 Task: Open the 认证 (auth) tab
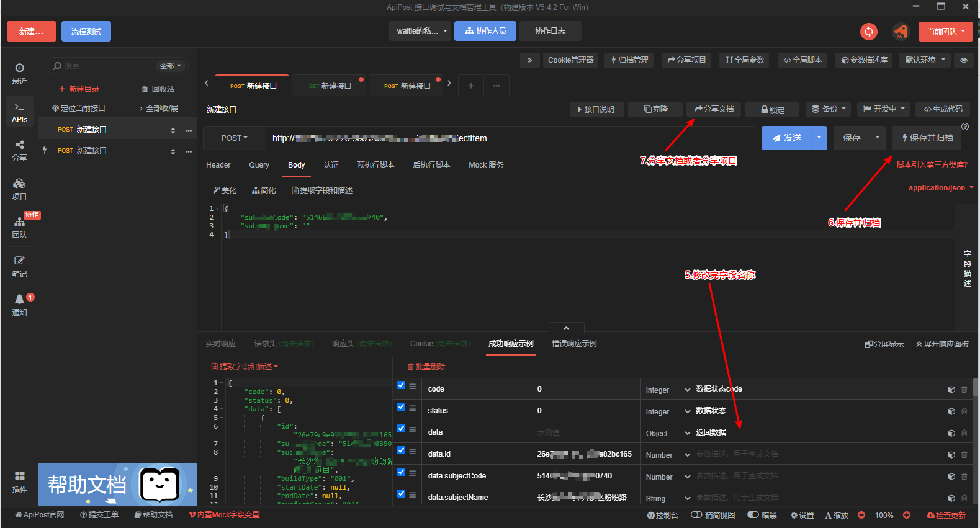click(x=331, y=165)
